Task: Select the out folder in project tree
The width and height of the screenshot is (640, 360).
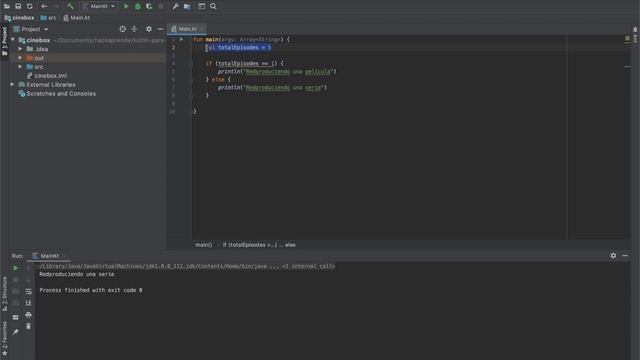Action: pos(35,58)
